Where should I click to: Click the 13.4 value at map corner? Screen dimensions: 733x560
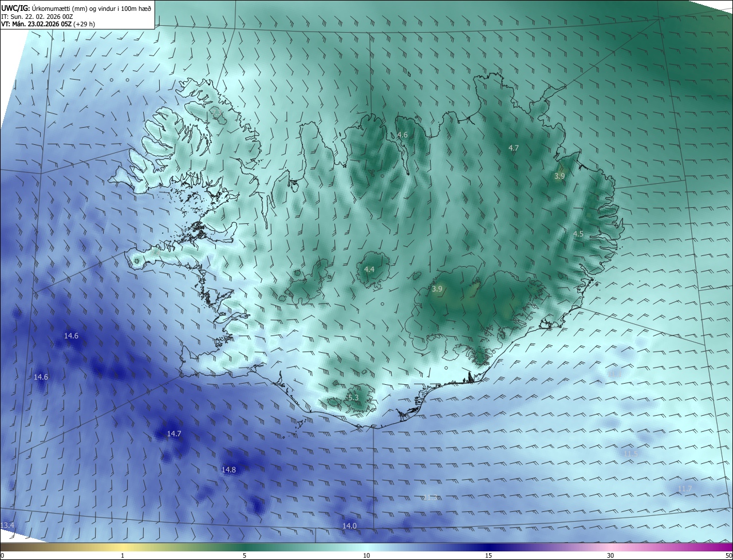point(7,526)
